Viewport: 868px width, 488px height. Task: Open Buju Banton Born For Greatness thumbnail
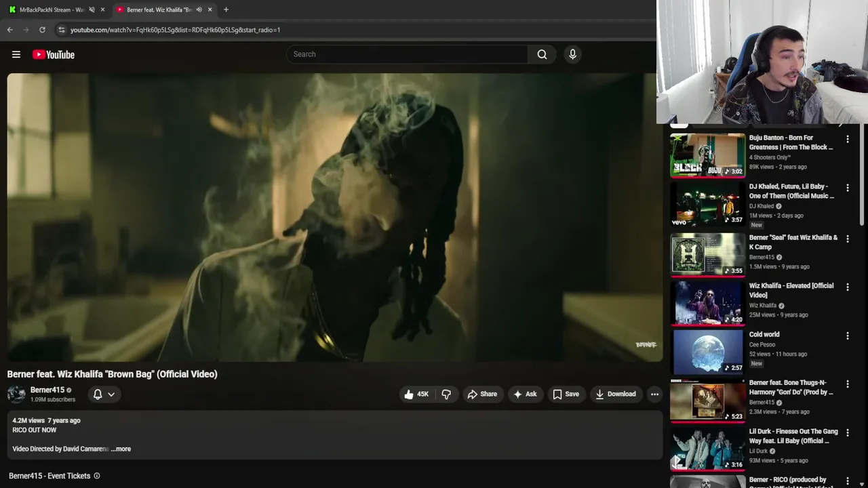coord(707,155)
